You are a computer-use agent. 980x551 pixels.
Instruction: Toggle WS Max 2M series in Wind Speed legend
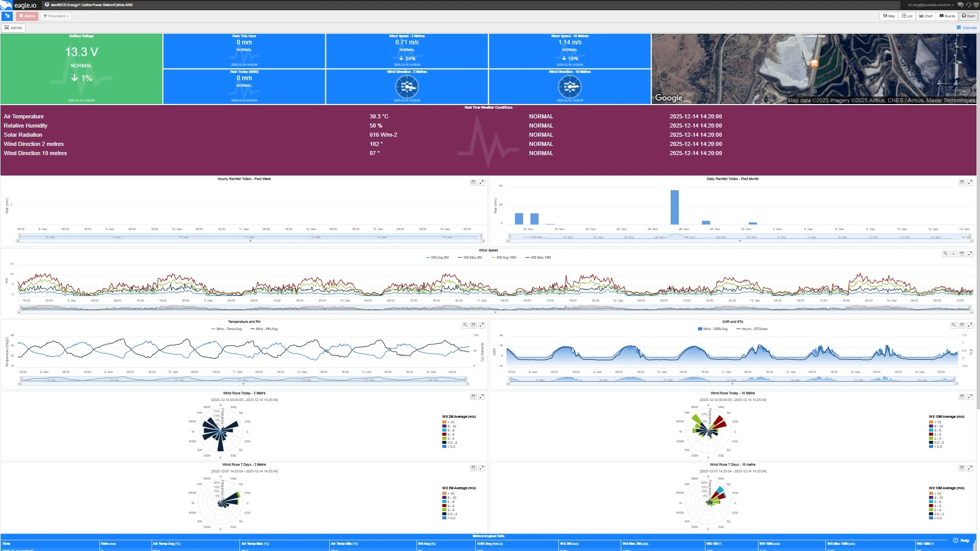[470, 258]
